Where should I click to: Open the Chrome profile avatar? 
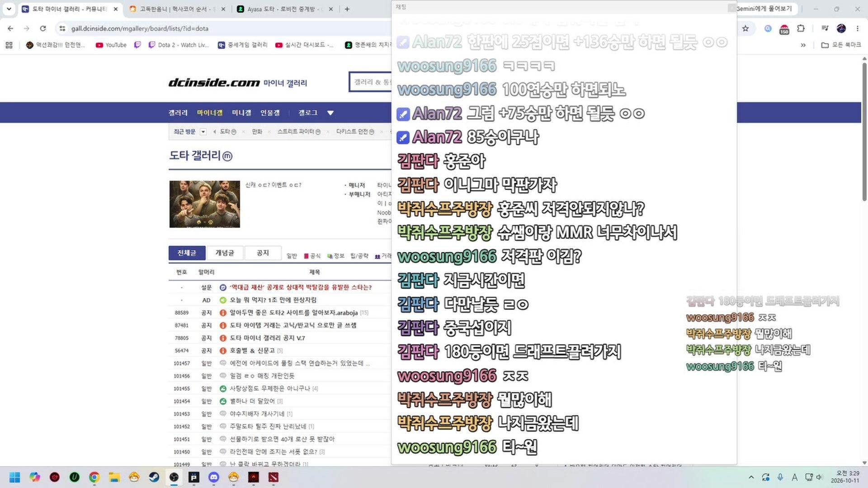(841, 28)
